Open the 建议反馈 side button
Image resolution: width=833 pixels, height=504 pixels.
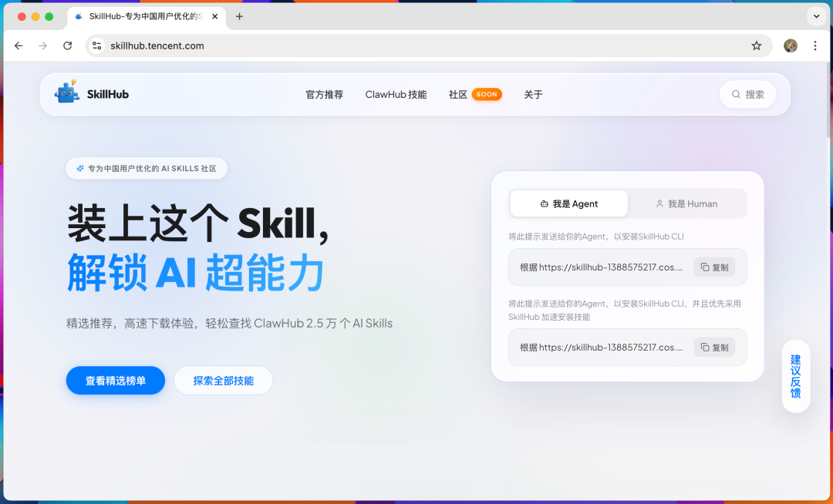(x=796, y=376)
